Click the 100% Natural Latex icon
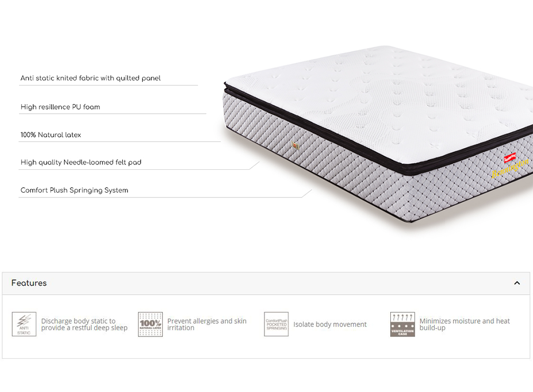 point(150,324)
